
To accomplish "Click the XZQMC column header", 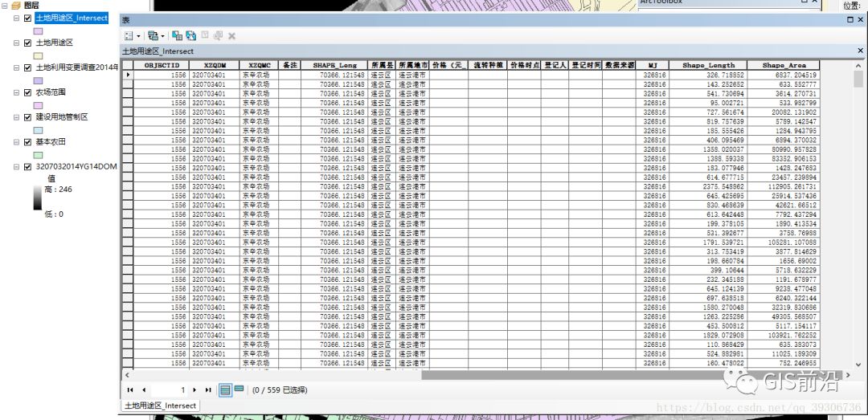I will click(259, 65).
